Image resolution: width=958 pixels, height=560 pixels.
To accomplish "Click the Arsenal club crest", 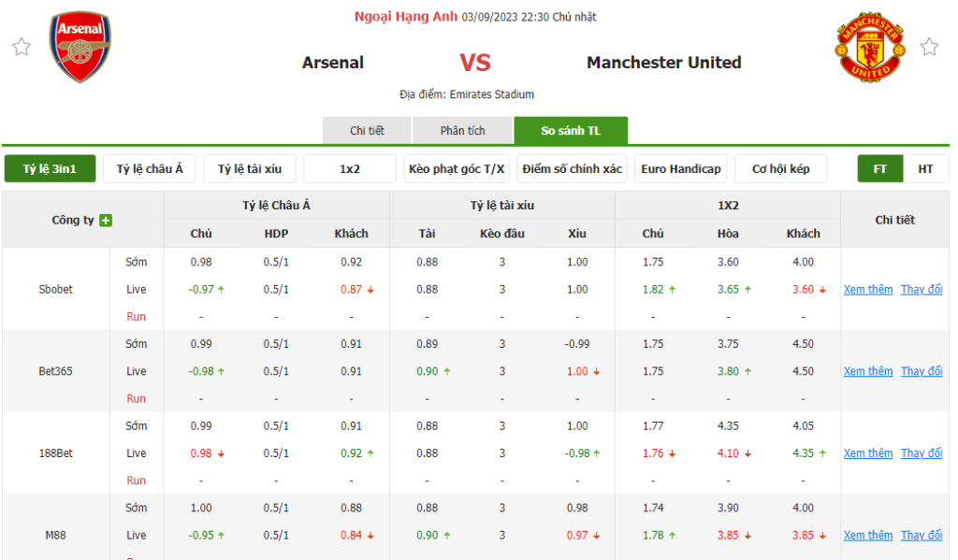I will 80,47.
